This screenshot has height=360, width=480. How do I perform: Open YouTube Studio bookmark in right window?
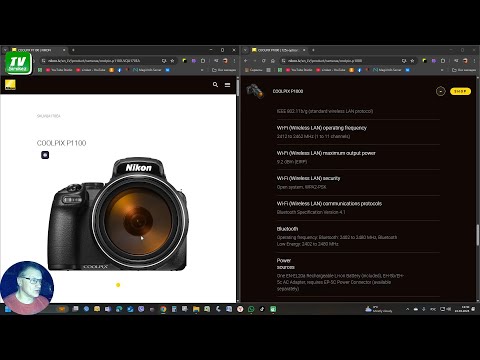pyautogui.click(x=299, y=70)
